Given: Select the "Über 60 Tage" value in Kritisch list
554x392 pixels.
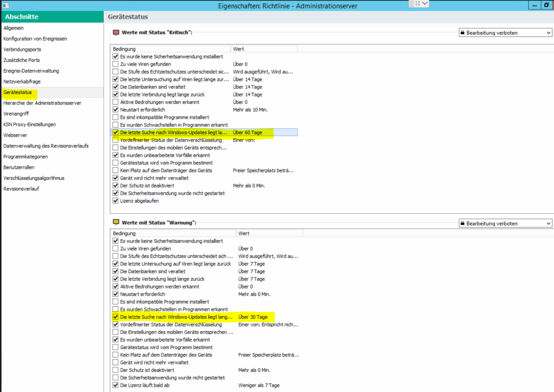Looking at the screenshot, I should click(x=247, y=132).
